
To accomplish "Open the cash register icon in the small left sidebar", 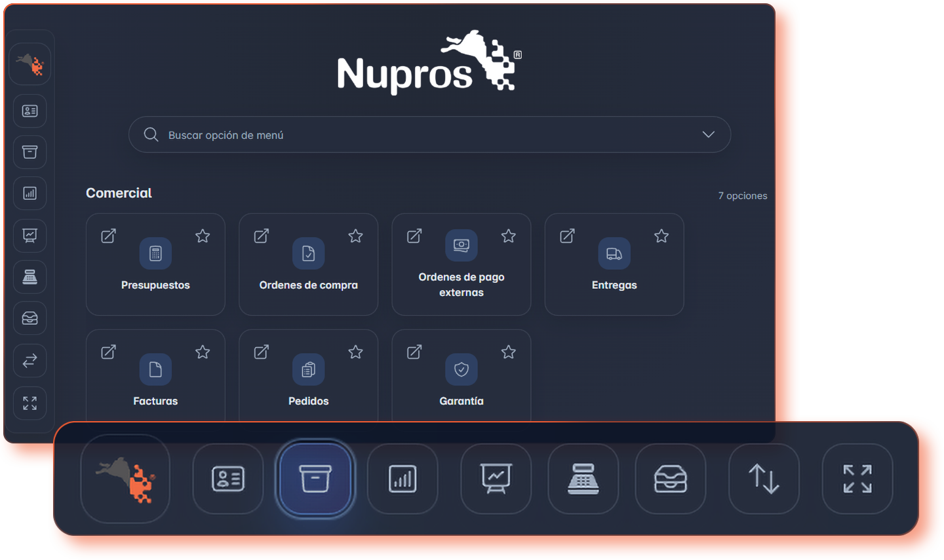I will 30,277.
